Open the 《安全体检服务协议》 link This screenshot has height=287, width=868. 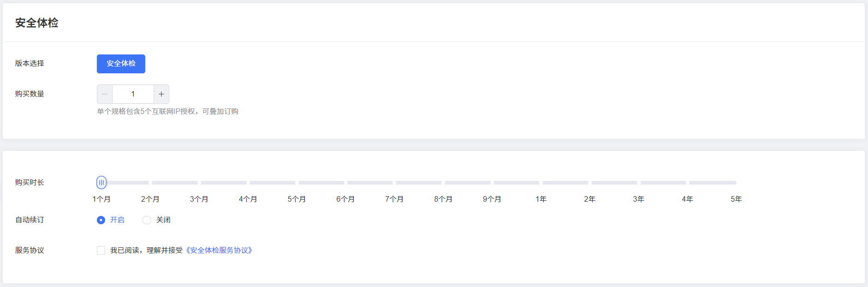(219, 250)
